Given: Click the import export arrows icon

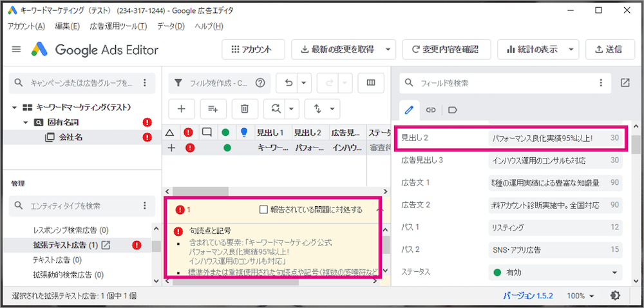Looking at the screenshot, I should coord(317,109).
